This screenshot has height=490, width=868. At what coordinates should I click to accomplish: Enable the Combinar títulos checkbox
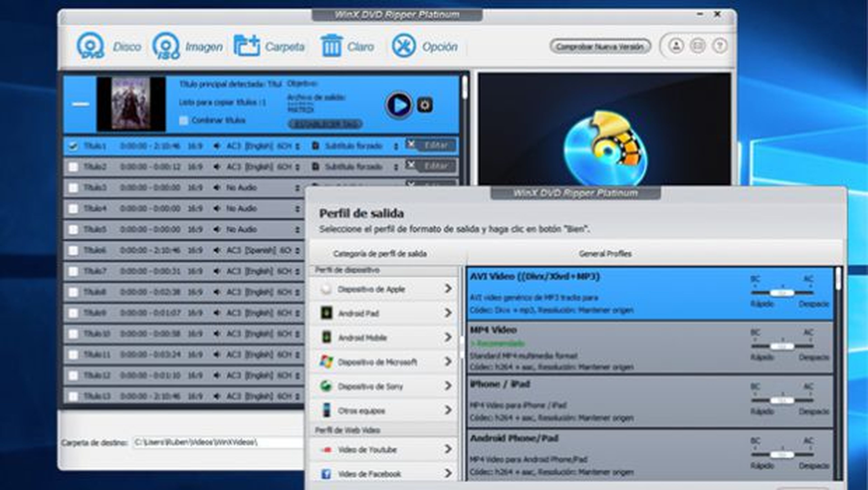(183, 120)
